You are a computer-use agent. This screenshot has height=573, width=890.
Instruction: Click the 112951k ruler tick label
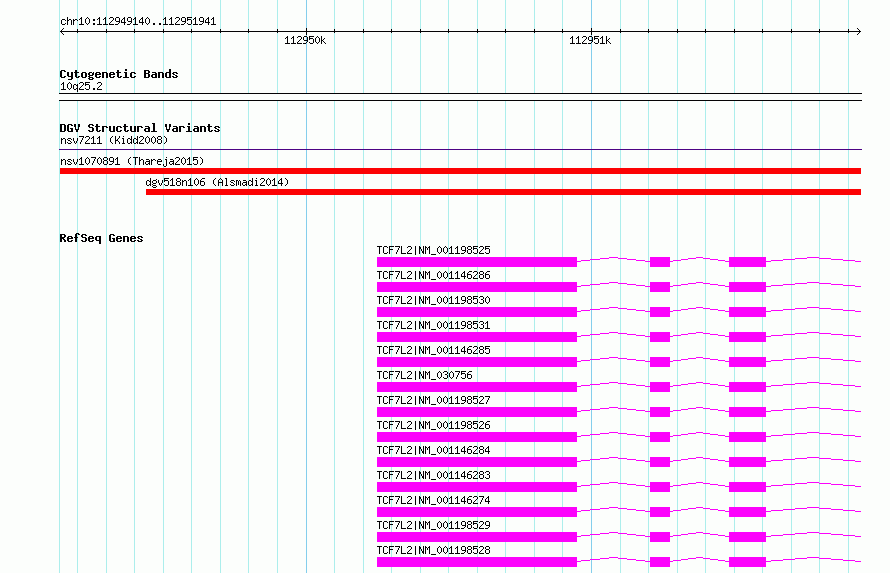click(x=590, y=40)
